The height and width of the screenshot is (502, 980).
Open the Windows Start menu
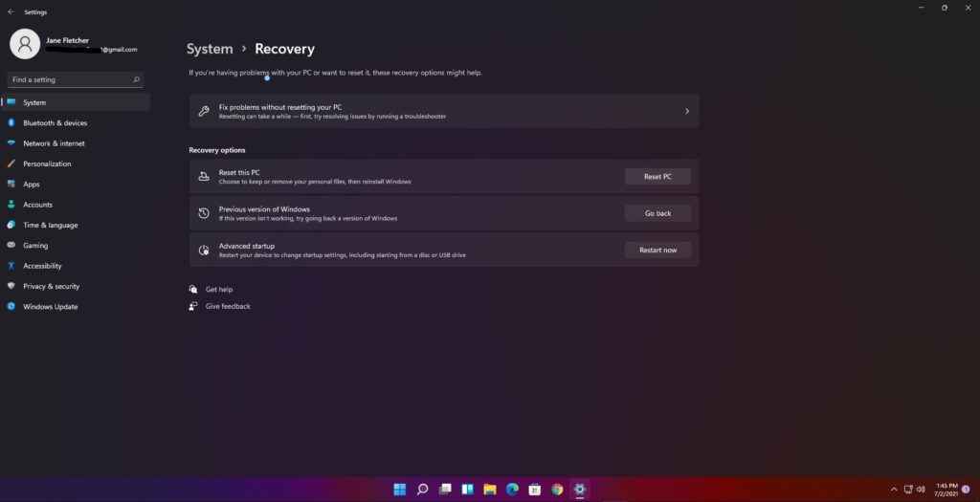[399, 490]
